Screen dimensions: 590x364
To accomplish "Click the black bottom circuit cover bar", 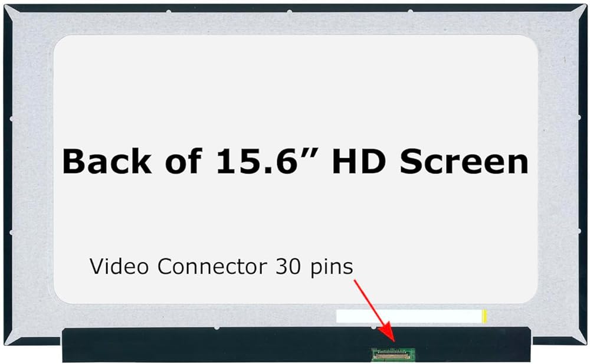I will (297, 345).
